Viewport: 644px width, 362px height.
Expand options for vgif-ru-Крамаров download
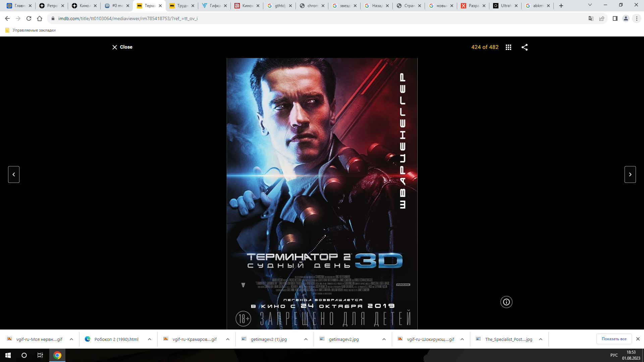click(228, 339)
